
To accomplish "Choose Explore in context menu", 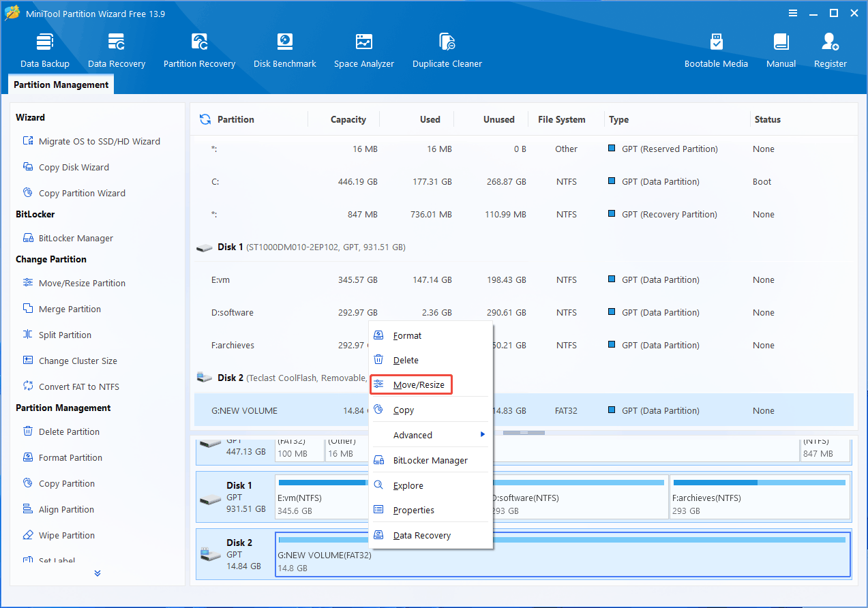I will 431,485.
